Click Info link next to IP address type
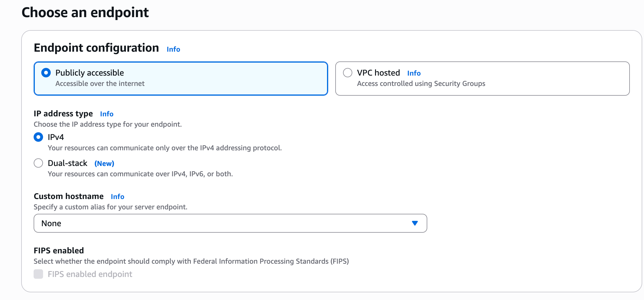Image resolution: width=644 pixels, height=300 pixels. point(106,114)
